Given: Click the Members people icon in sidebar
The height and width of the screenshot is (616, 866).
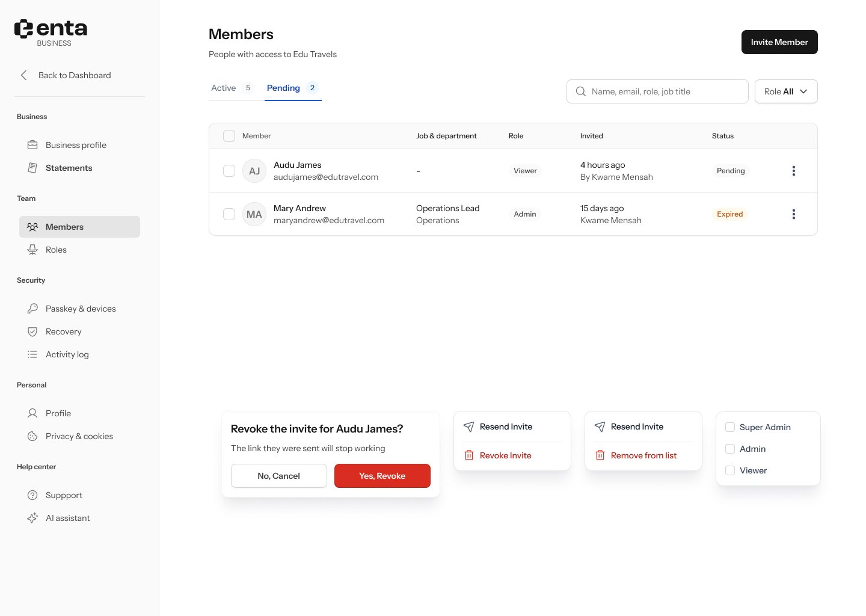Looking at the screenshot, I should (32, 227).
